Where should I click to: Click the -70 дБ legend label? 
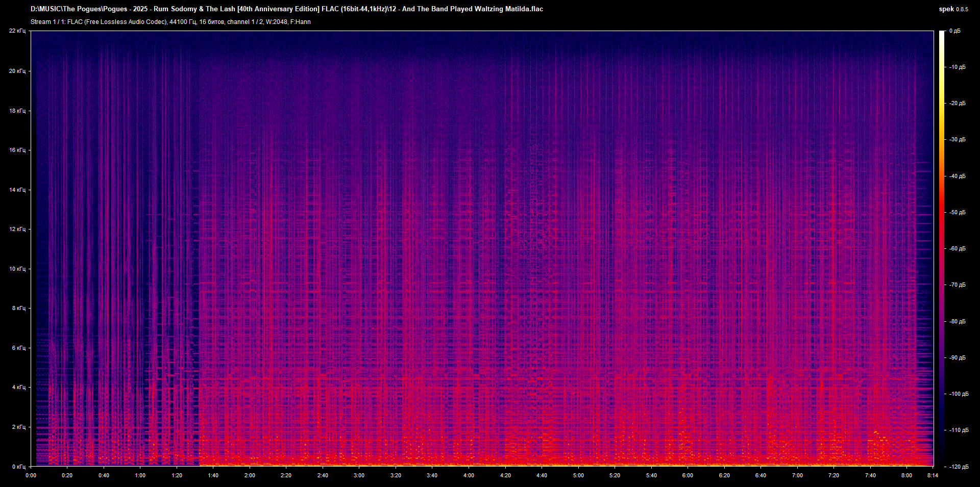click(x=958, y=285)
